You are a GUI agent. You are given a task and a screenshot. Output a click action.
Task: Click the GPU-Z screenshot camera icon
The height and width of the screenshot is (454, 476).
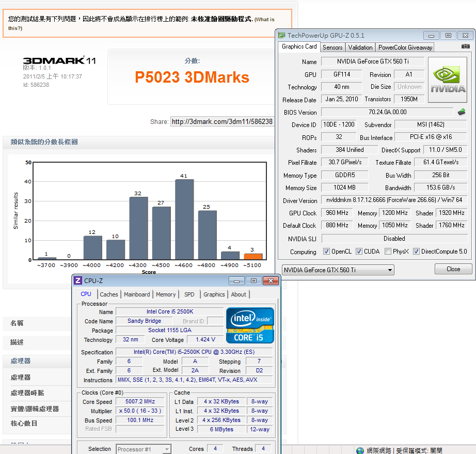point(465,46)
